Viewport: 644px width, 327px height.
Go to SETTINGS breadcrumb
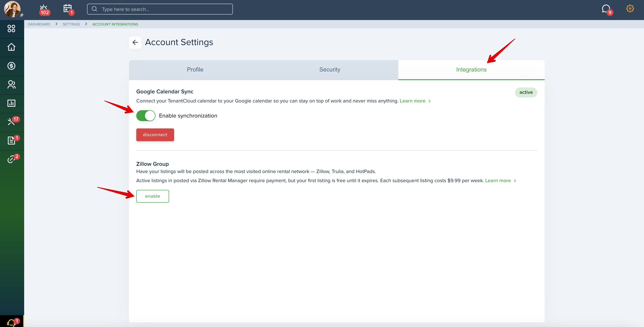(71, 24)
